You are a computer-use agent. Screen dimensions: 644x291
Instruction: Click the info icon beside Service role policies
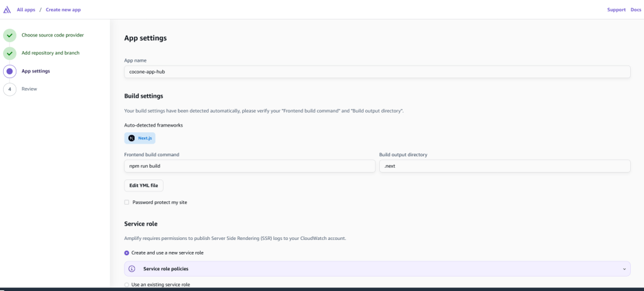click(132, 269)
